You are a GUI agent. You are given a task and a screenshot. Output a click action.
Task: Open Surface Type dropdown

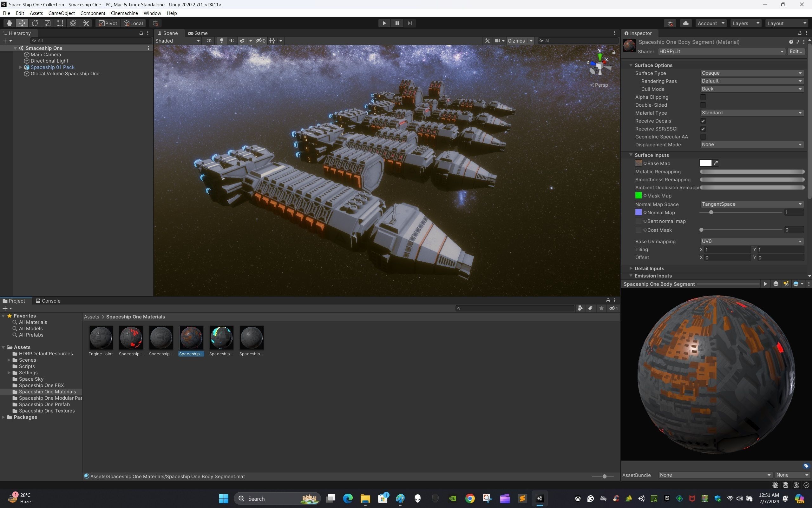(x=752, y=73)
